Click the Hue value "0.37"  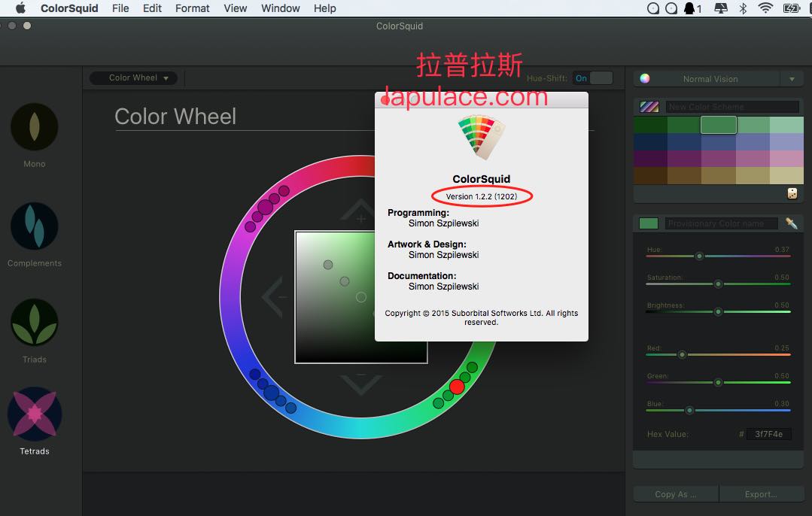[782, 250]
